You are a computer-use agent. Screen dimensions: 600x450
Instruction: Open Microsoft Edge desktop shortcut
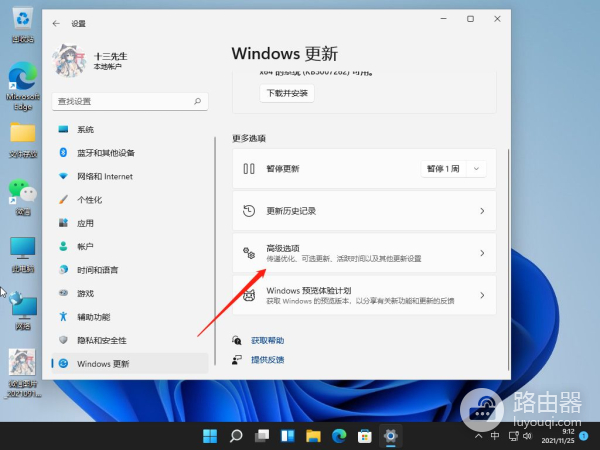pyautogui.click(x=23, y=86)
